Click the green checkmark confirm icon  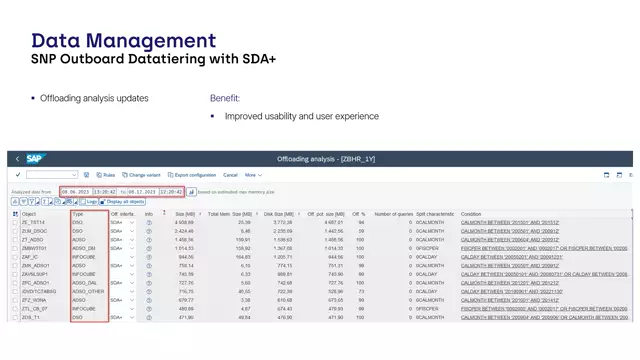click(18, 175)
